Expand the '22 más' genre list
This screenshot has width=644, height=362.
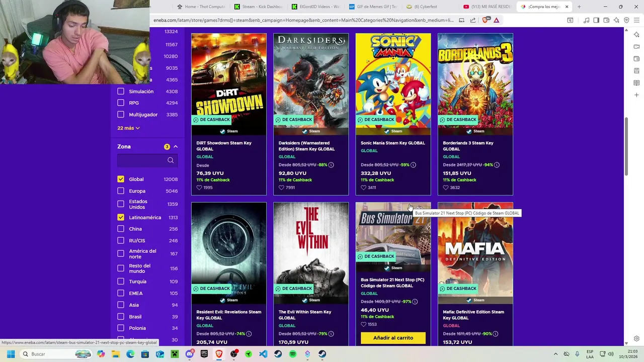(128, 128)
